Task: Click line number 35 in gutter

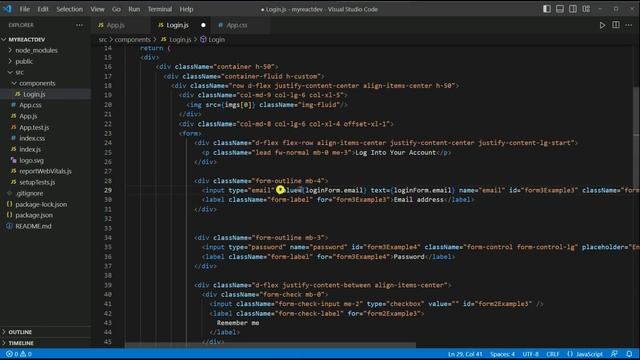Action: click(x=108, y=247)
